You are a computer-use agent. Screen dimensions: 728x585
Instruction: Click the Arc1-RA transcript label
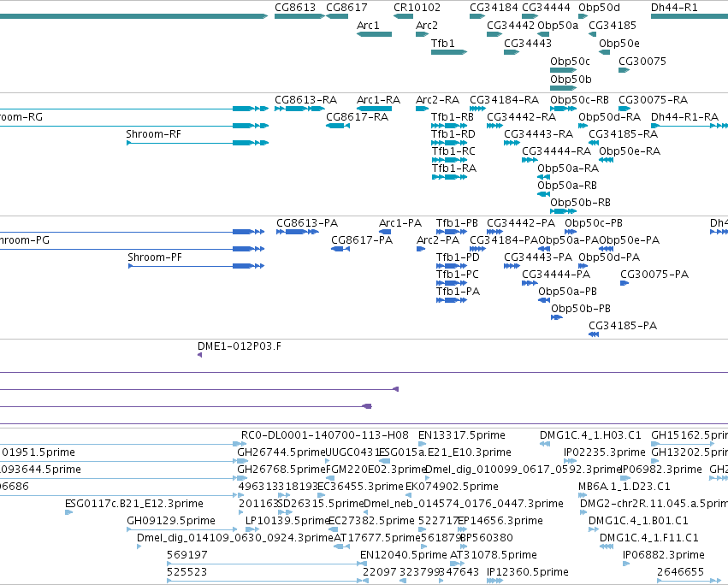click(x=378, y=100)
